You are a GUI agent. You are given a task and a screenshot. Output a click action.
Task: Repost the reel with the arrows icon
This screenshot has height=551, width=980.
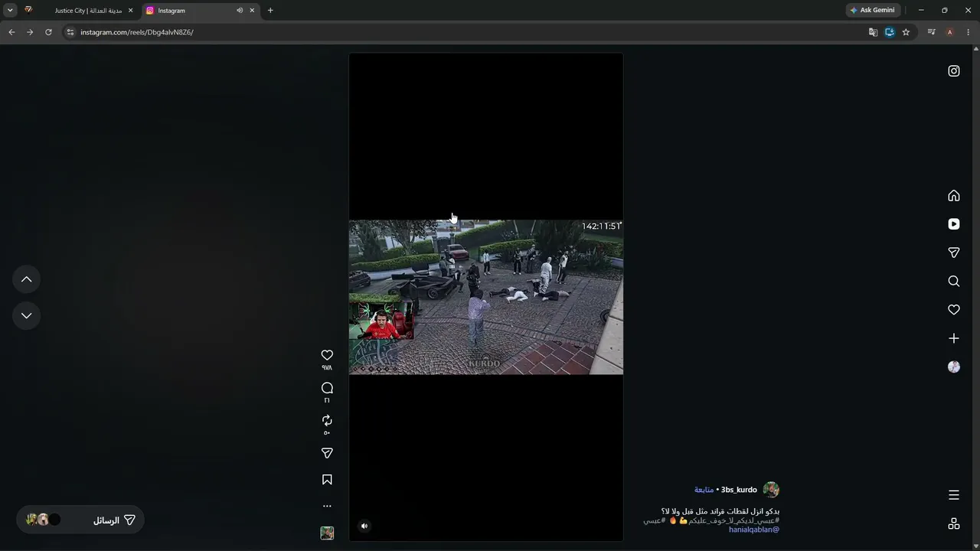327,420
